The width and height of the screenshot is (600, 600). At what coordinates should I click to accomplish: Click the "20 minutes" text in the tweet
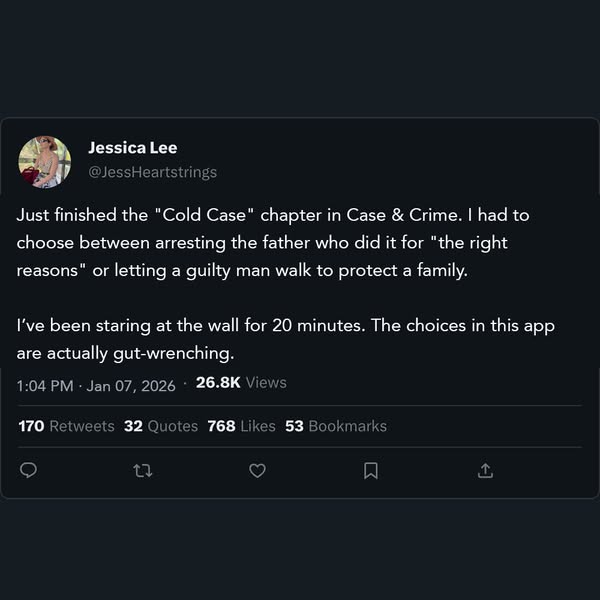(319, 326)
